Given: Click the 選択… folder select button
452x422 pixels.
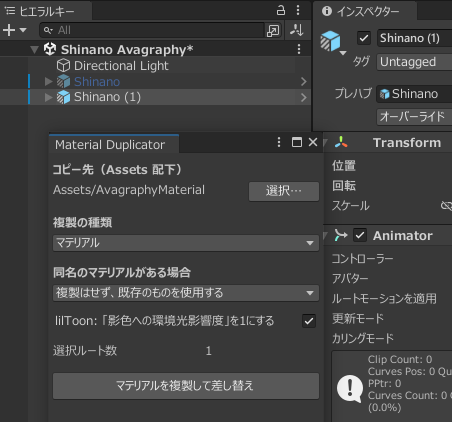Looking at the screenshot, I should 284,191.
